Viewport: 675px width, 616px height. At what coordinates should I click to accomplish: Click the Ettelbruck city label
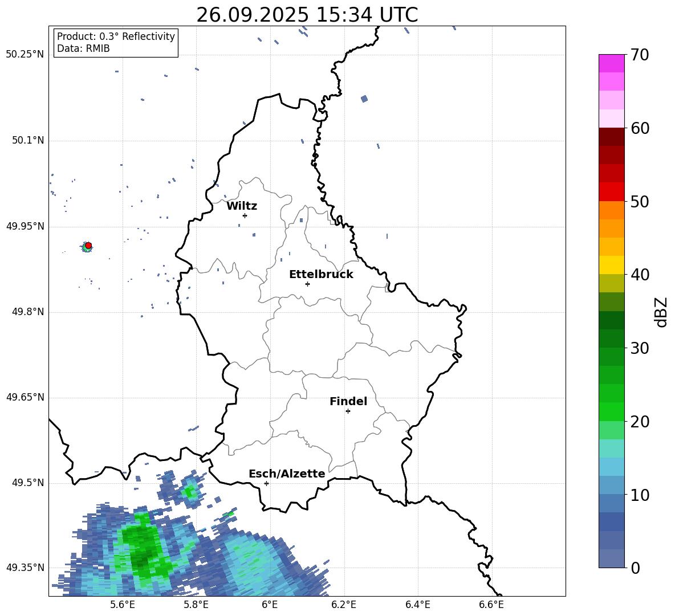[x=321, y=275]
